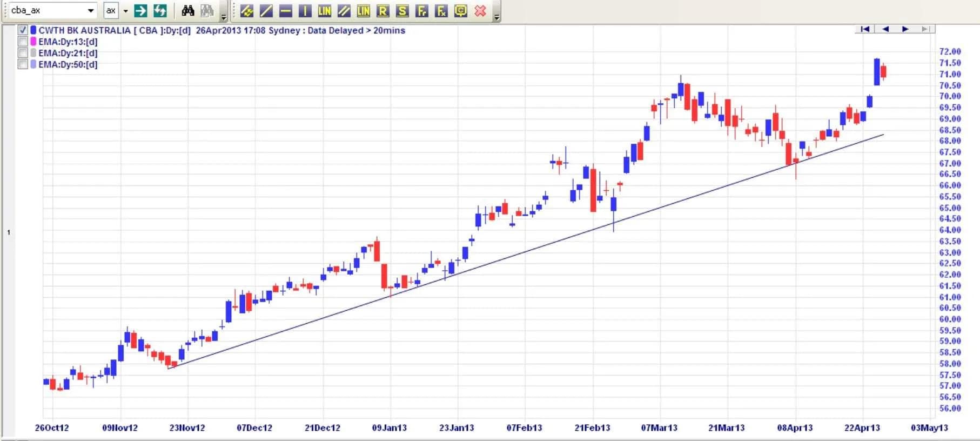
Task: Click the R resistance tool icon
Action: click(x=382, y=11)
